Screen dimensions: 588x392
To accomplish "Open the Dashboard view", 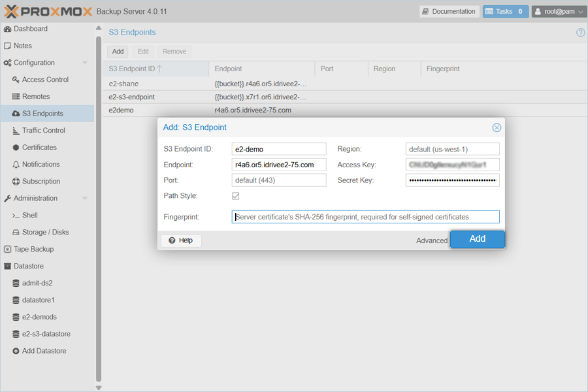I will pyautogui.click(x=30, y=29).
